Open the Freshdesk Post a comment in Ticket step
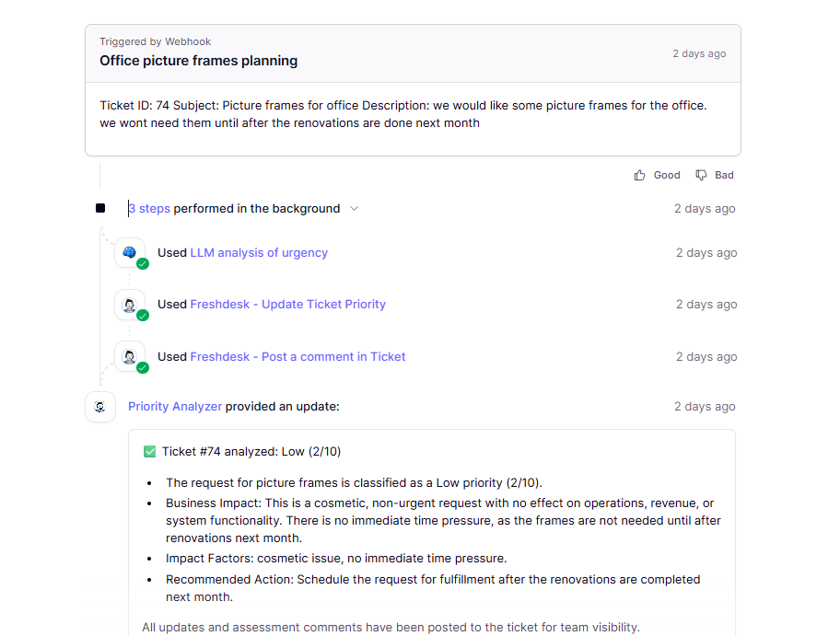 click(x=297, y=356)
